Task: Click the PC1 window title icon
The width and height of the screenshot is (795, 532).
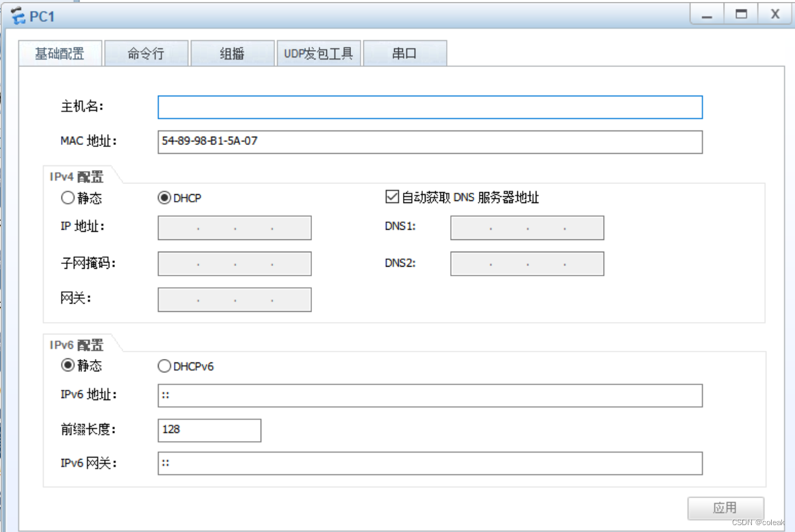Action: (x=18, y=16)
